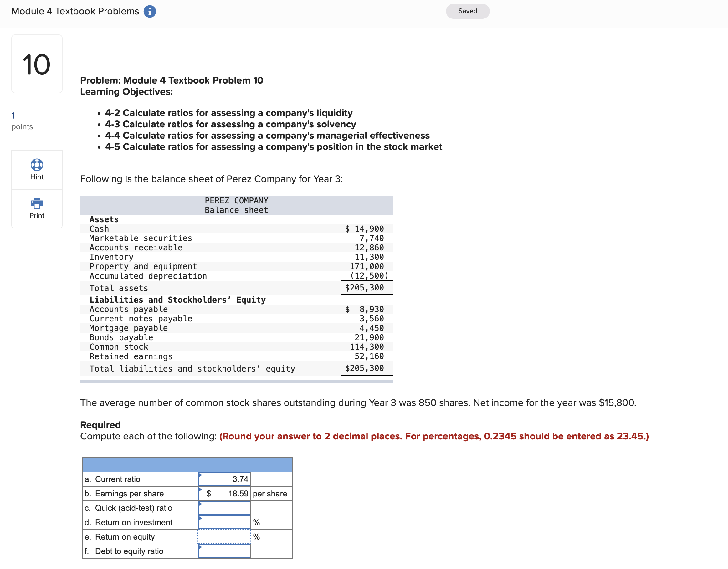Click the blue flag marker on the Quick ratio cell
Image resolution: width=728 pixels, height=569 pixels.
tap(200, 503)
